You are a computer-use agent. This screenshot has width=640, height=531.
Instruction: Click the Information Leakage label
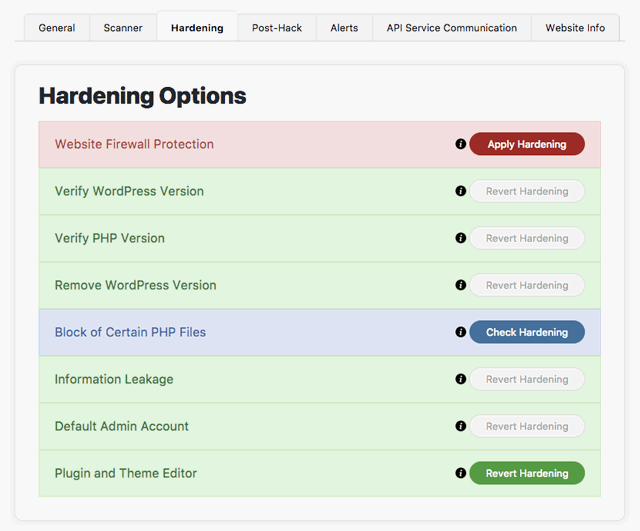(x=114, y=379)
